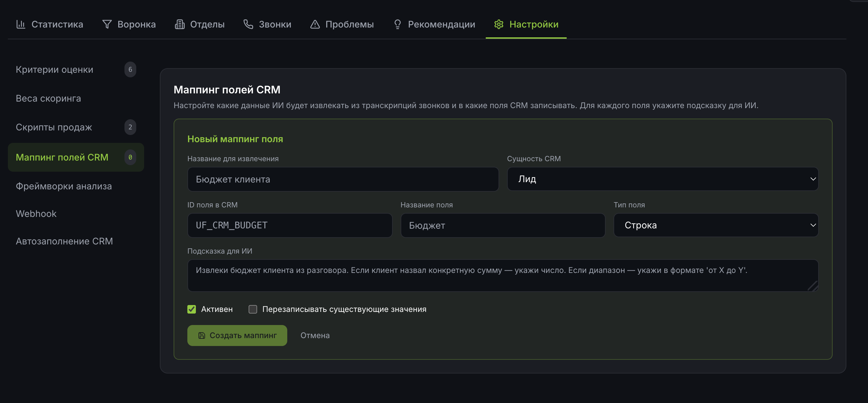Uncheck the Активен checkbox
Image resolution: width=868 pixels, height=403 pixels.
[192, 309]
